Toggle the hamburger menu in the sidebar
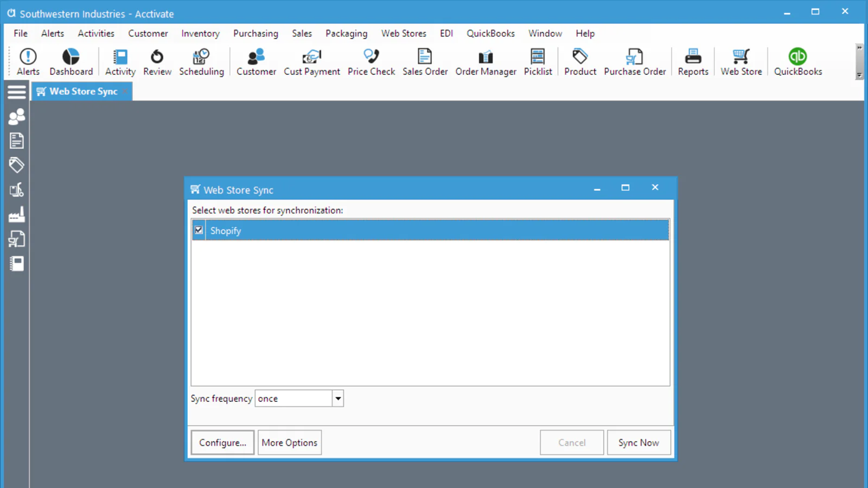868x488 pixels. 17,92
